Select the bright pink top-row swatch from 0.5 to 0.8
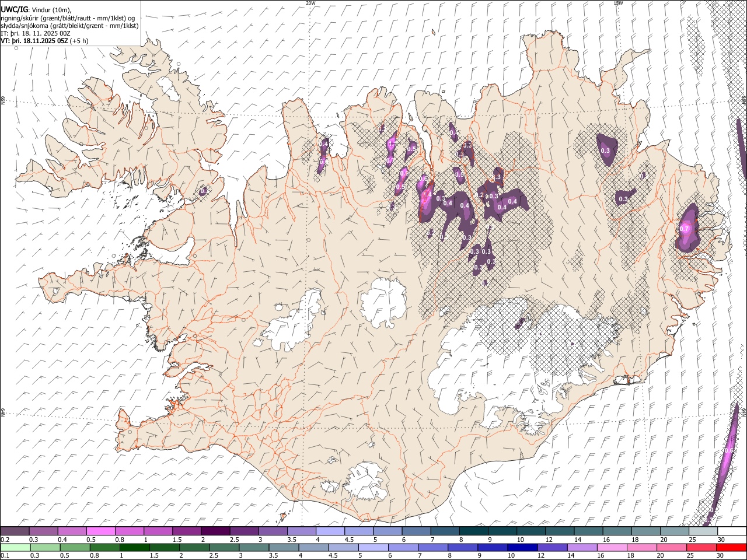 pos(101,531)
